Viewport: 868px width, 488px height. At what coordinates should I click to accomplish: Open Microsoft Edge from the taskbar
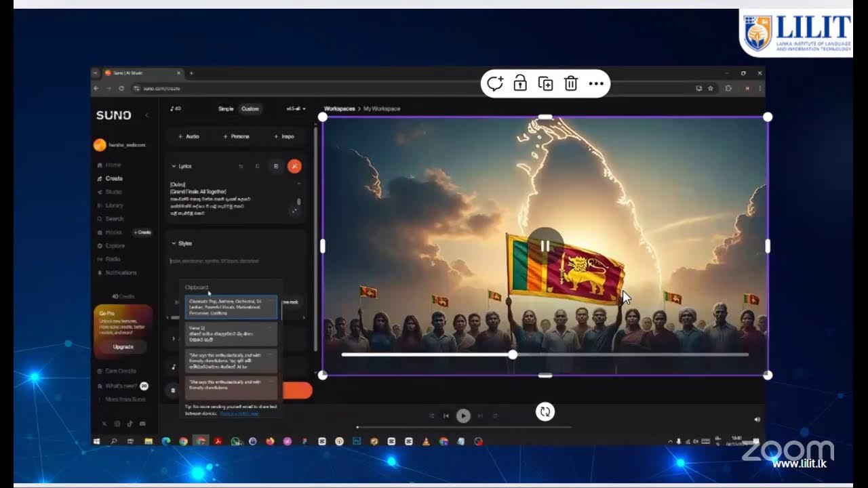coord(166,441)
